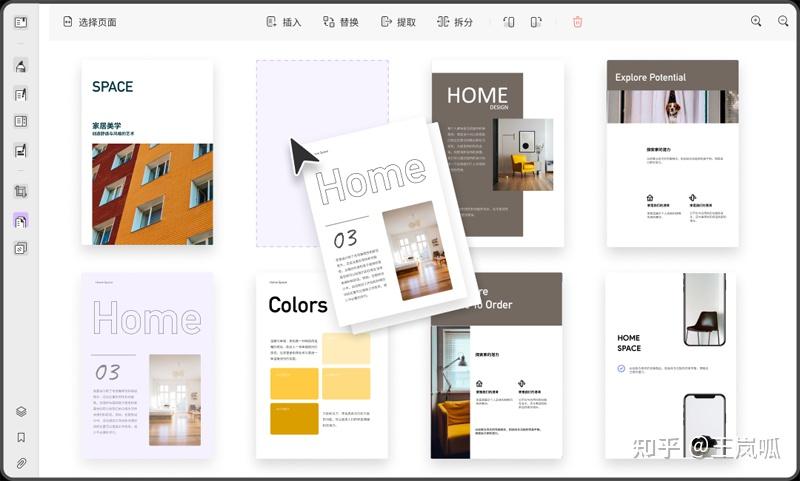Click the 拆分 (Split) button
Screen dimensions: 800x481
pyautogui.click(x=455, y=22)
